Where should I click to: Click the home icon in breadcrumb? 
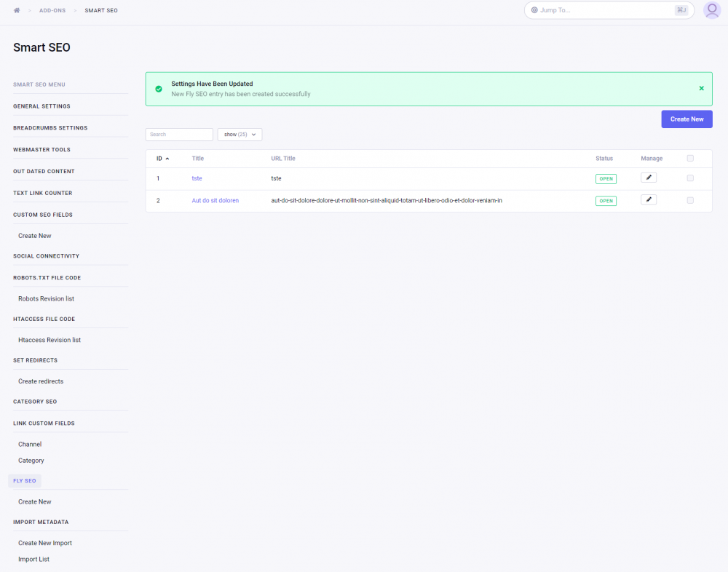pos(17,10)
